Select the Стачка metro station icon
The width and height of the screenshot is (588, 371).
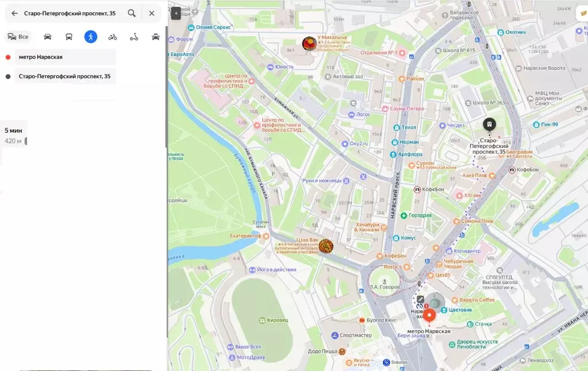470,324
